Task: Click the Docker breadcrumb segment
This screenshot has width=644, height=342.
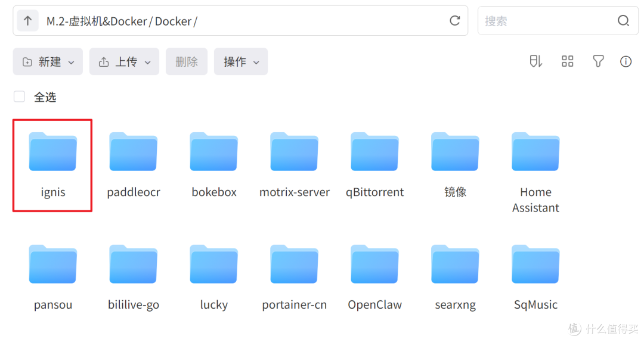Action: point(173,21)
